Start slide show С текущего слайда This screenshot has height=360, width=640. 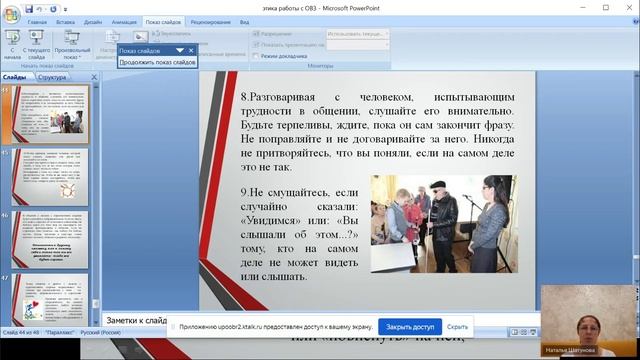36,45
